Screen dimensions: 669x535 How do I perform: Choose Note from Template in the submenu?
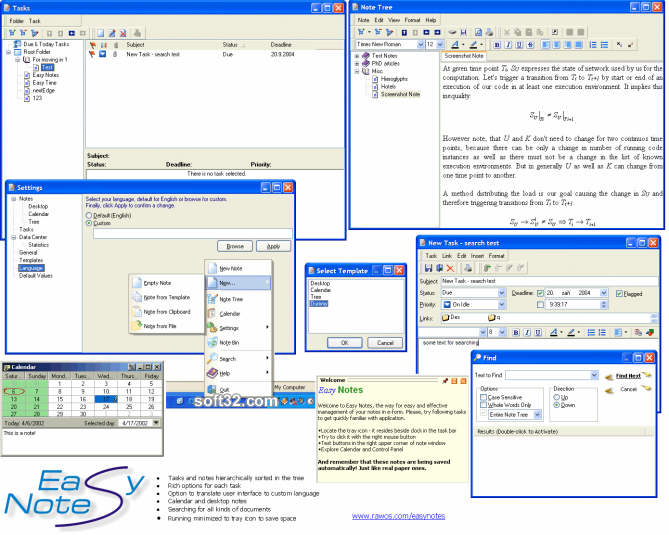(x=167, y=297)
